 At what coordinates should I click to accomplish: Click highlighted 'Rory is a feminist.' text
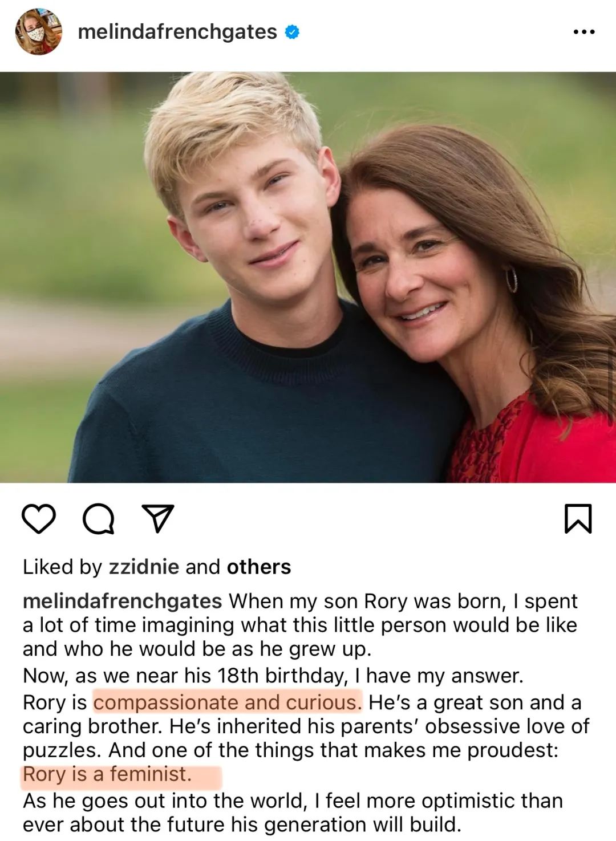pos(107,774)
